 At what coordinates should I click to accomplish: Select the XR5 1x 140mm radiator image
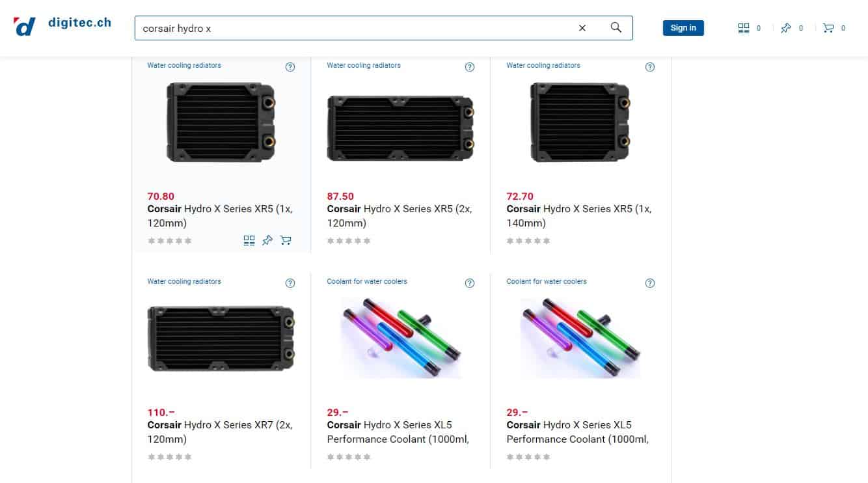(580, 122)
